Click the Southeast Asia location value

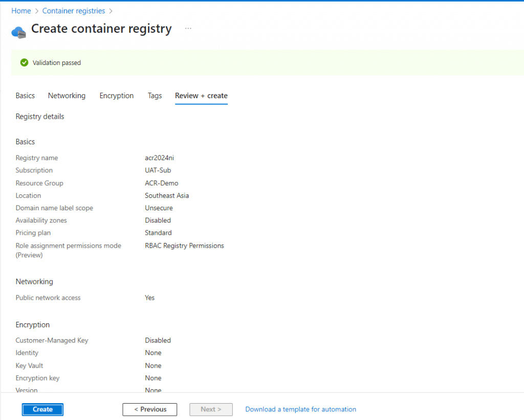point(167,195)
